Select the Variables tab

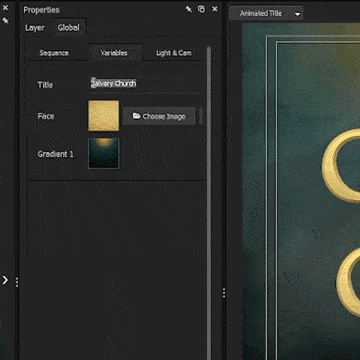click(114, 53)
